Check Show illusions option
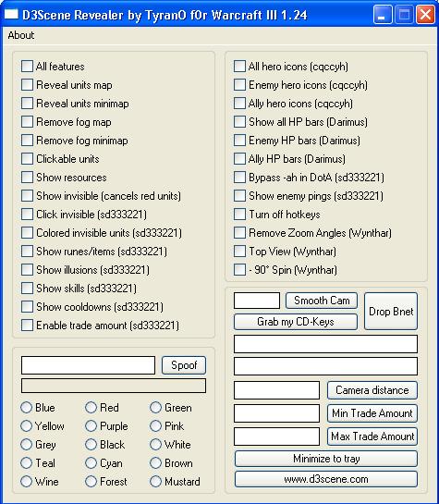Viewport: 439px width, 504px height. coord(28,270)
